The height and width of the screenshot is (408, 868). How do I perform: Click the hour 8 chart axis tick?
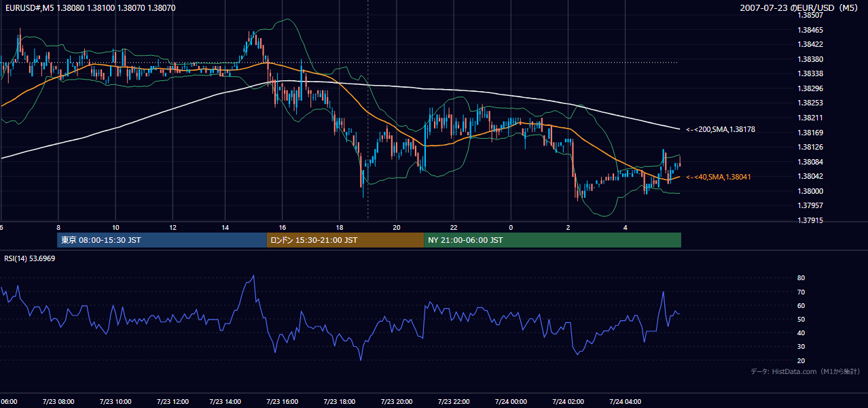(58, 227)
